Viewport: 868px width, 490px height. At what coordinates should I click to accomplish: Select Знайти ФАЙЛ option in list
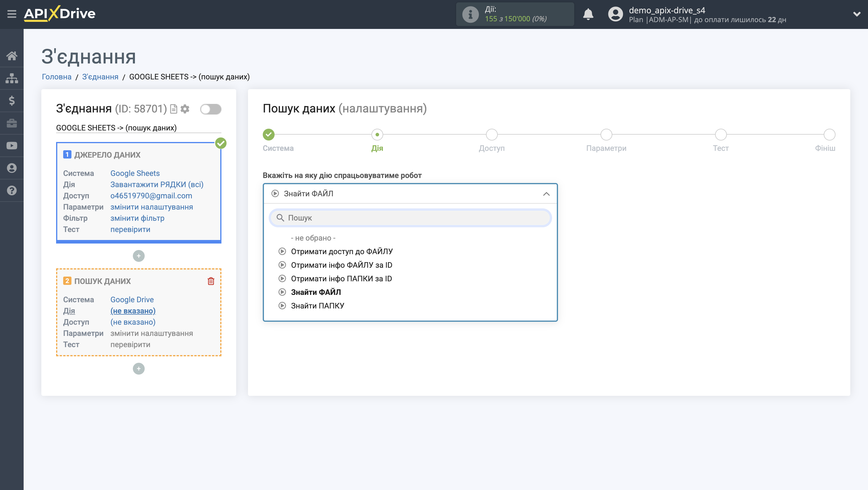tap(316, 292)
